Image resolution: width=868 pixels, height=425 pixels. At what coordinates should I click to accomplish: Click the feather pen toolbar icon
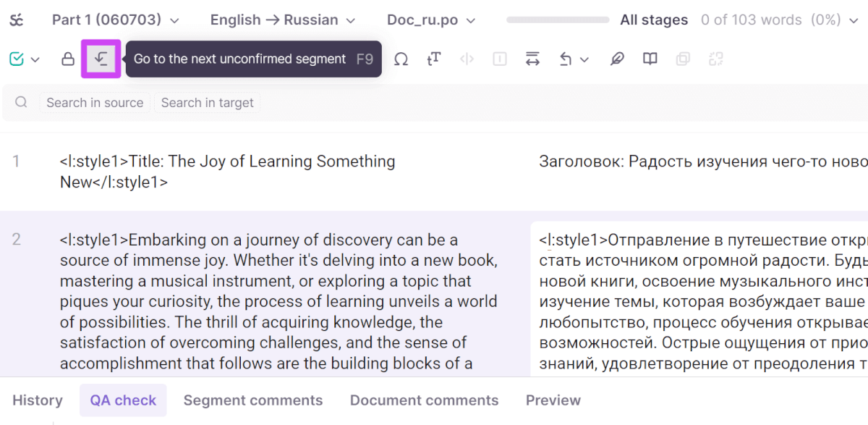[x=617, y=59]
